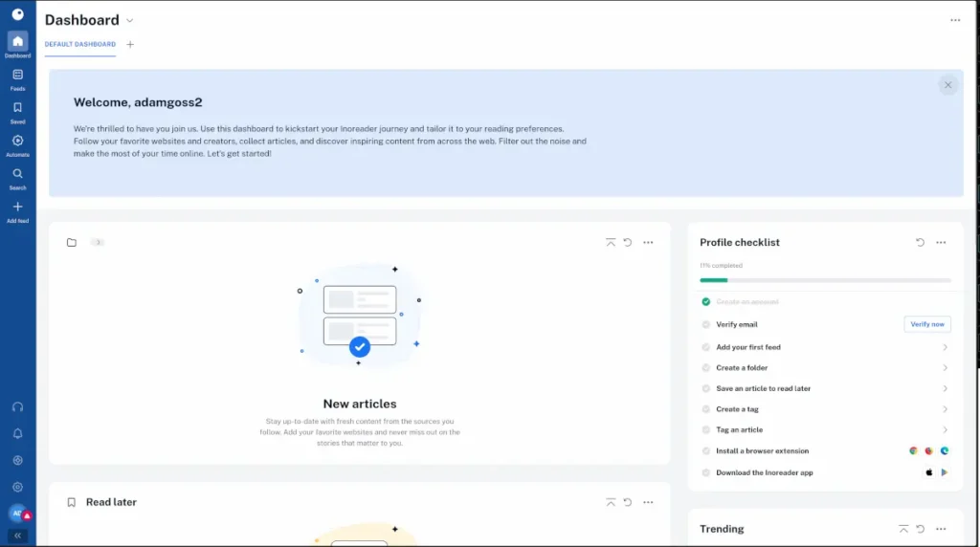Refresh the Read later widget
The image size is (980, 547).
pyautogui.click(x=628, y=502)
